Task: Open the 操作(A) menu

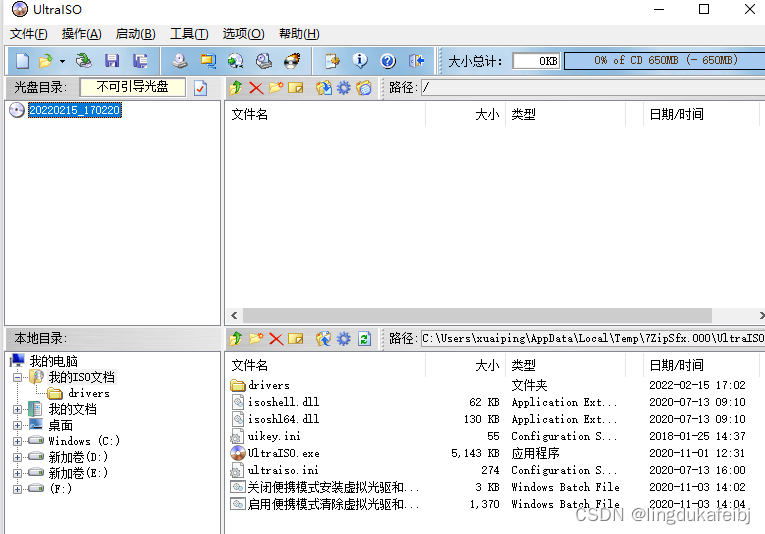Action: (x=81, y=34)
